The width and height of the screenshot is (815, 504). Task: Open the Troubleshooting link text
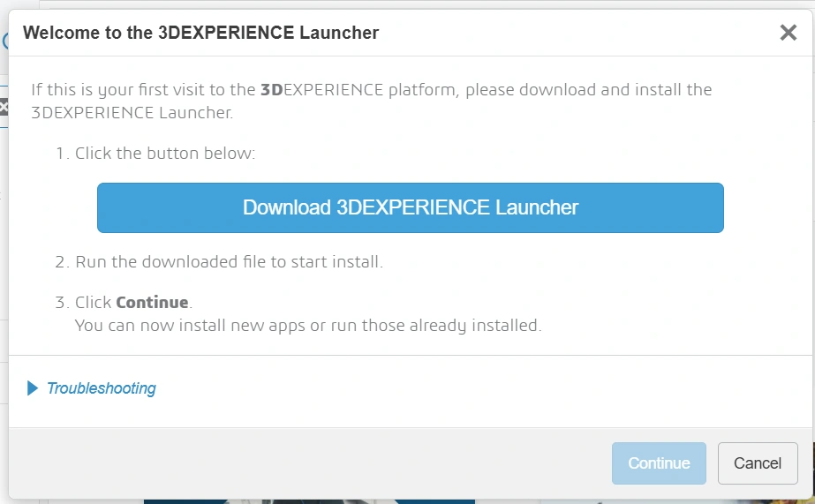point(102,388)
